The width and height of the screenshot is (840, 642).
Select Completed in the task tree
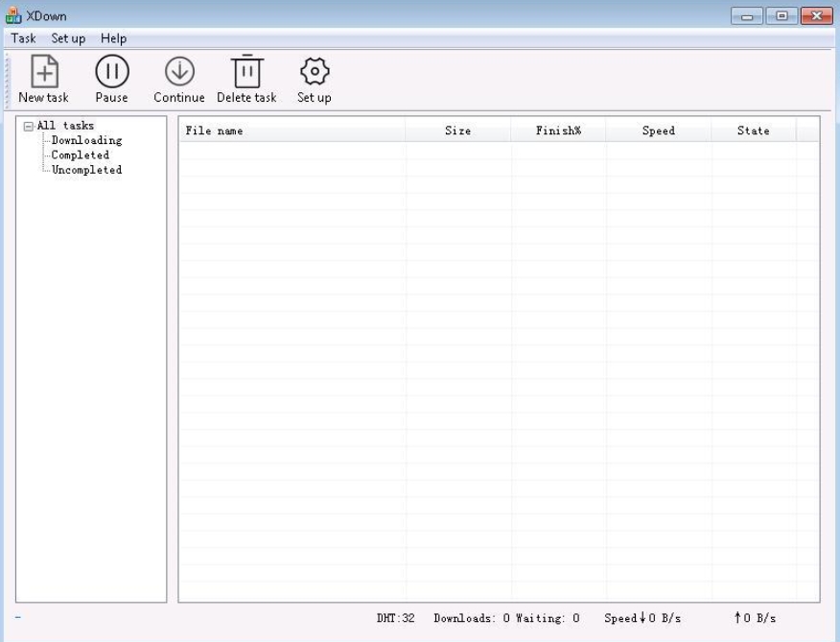pyautogui.click(x=80, y=155)
